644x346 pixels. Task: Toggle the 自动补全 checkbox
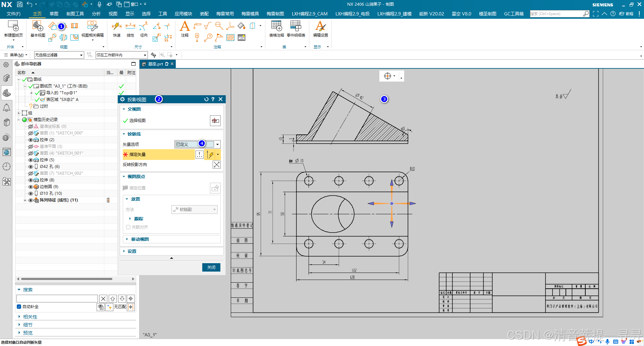(x=19, y=307)
